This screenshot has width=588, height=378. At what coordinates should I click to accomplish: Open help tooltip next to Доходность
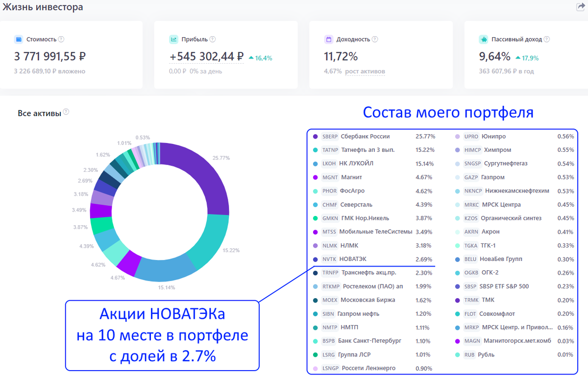(374, 39)
